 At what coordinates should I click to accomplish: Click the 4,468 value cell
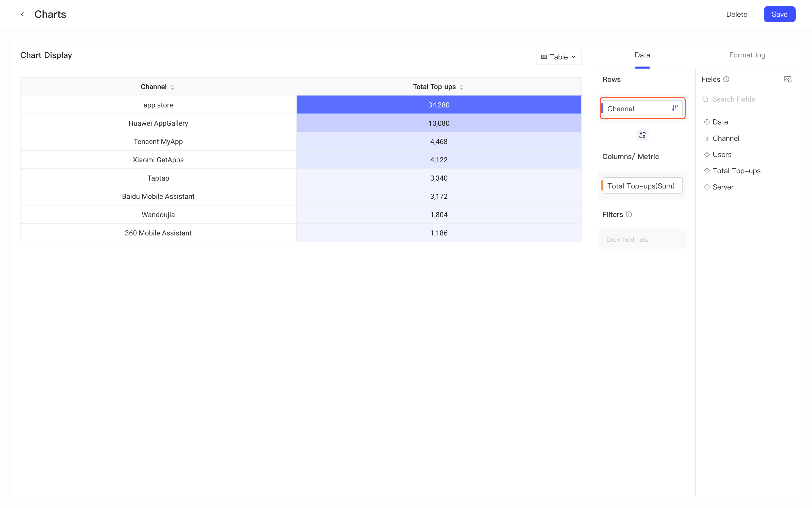pos(438,141)
